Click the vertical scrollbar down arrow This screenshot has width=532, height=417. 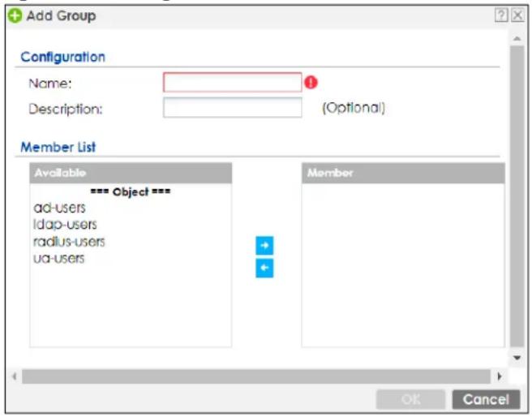click(x=517, y=358)
